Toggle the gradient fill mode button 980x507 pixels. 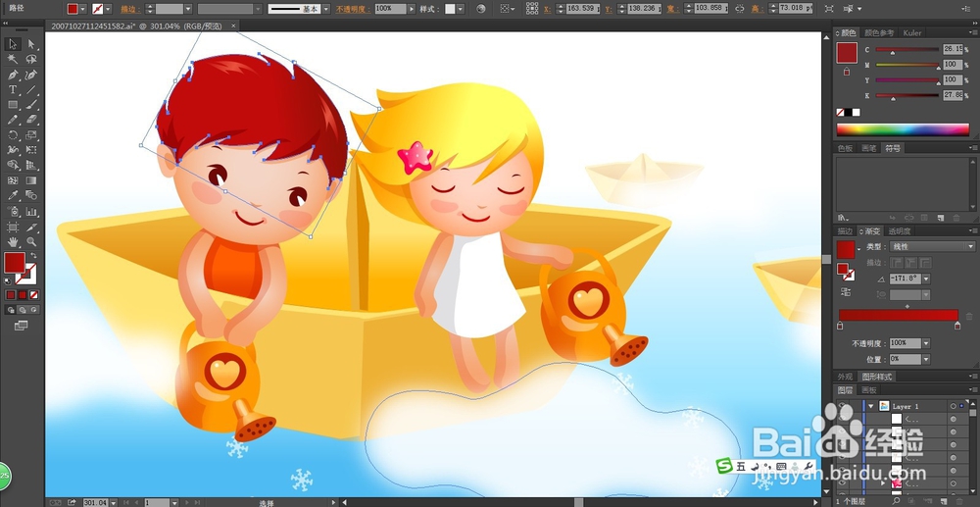[x=23, y=294]
